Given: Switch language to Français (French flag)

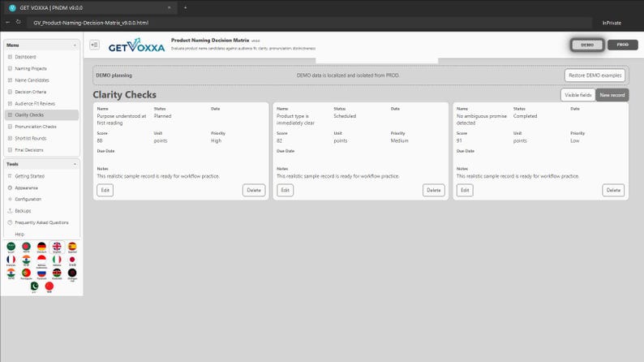Looking at the screenshot, I should (11, 260).
